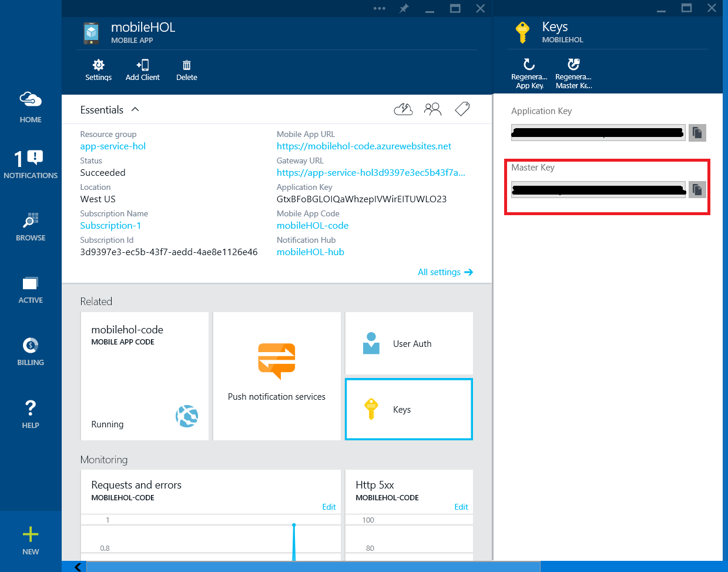Copy the Application Key to clipboard
Viewport: 728px width, 572px height.
(697, 133)
